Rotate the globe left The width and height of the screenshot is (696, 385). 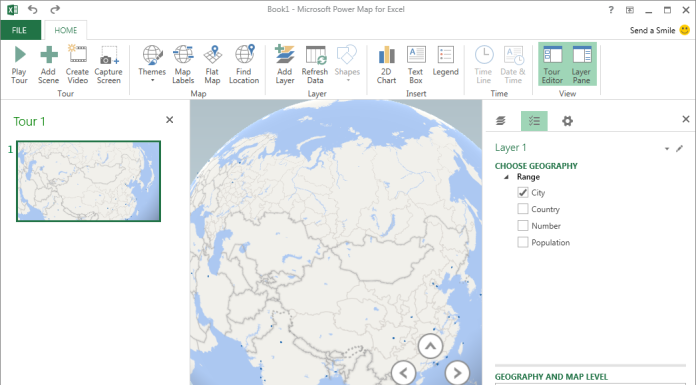coord(403,373)
